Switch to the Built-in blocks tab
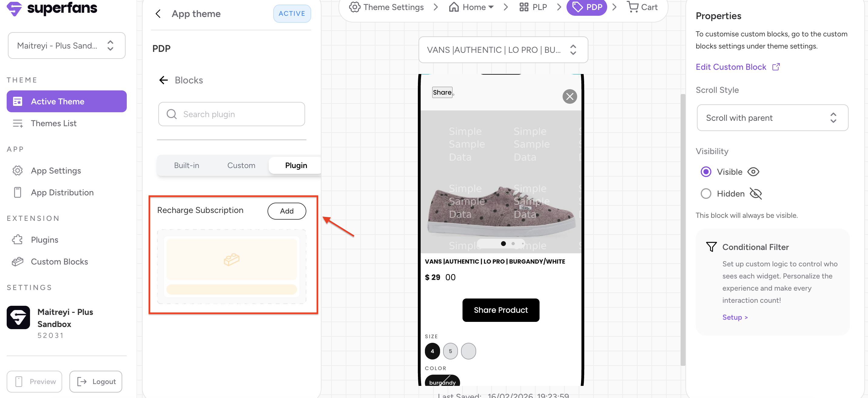 [186, 165]
